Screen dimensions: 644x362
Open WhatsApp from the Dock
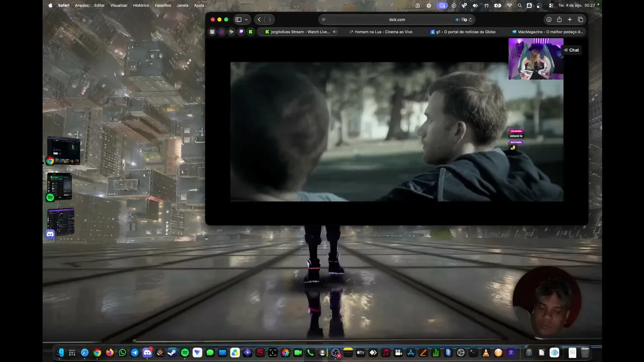click(122, 353)
